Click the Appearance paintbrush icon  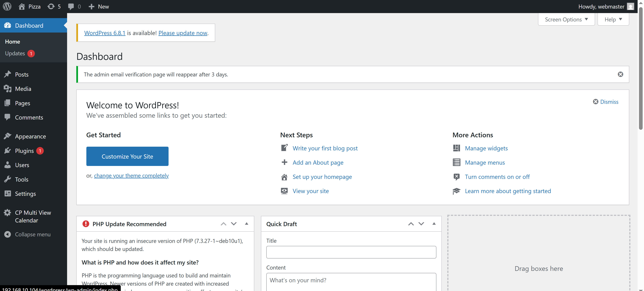[8, 136]
